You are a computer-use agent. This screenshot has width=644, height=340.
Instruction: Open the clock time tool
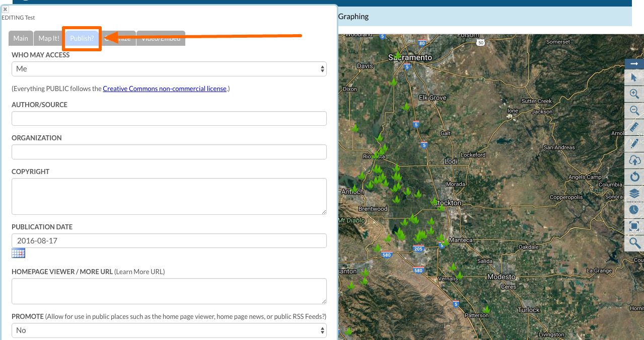(x=634, y=210)
